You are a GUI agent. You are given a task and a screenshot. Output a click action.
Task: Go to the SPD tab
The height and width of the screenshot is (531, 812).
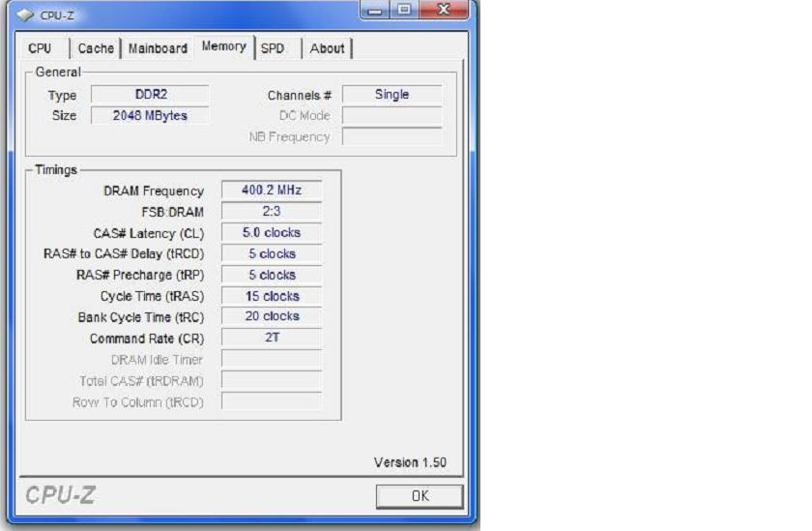click(273, 48)
